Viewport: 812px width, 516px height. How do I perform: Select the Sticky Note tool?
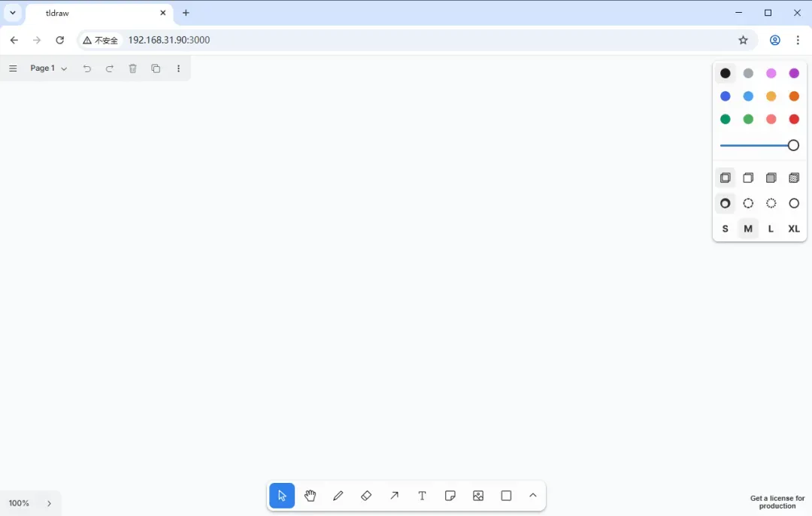pyautogui.click(x=450, y=496)
